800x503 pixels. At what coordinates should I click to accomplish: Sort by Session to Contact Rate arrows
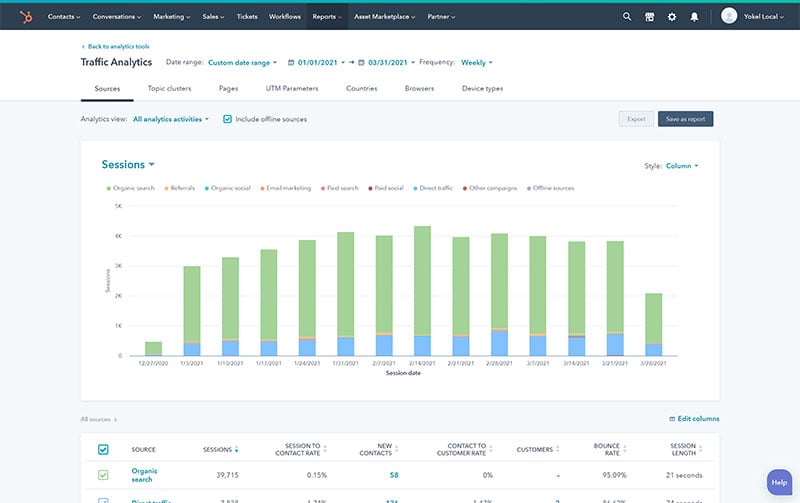[325, 449]
